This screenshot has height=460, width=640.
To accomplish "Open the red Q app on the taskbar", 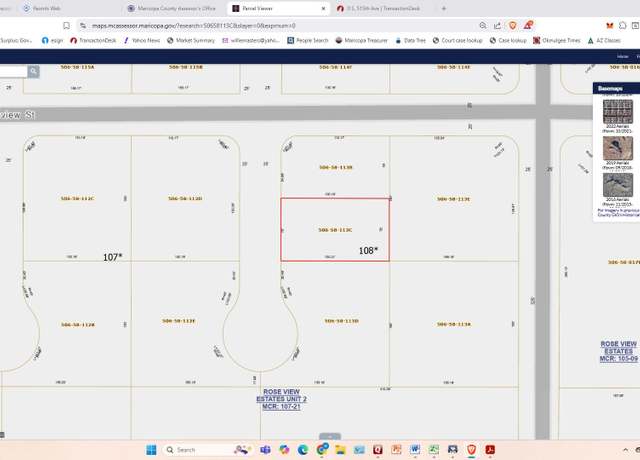I will click(378, 450).
